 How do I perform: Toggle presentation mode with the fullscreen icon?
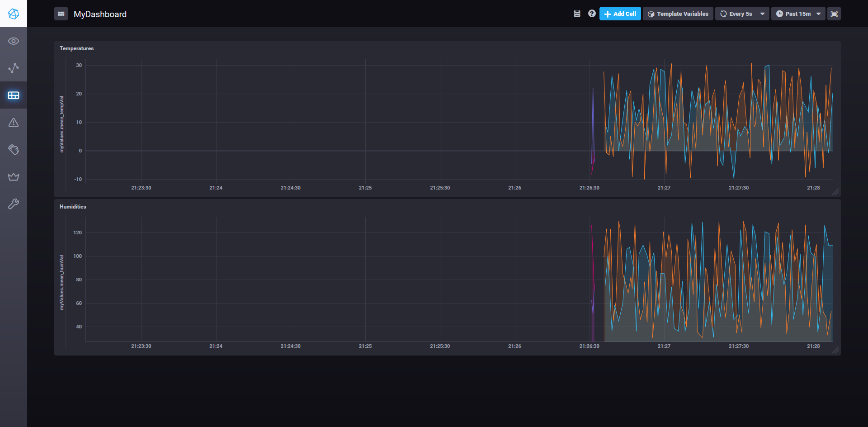pos(834,14)
